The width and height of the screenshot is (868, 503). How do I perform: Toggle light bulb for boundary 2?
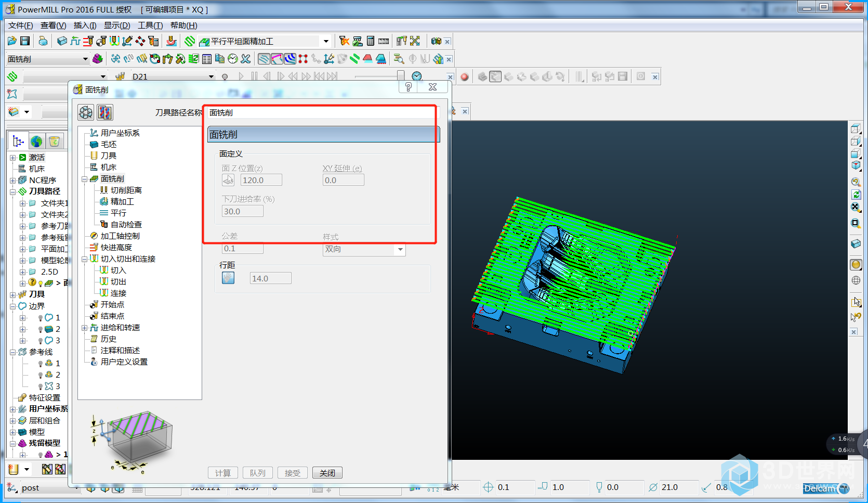pyautogui.click(x=41, y=329)
